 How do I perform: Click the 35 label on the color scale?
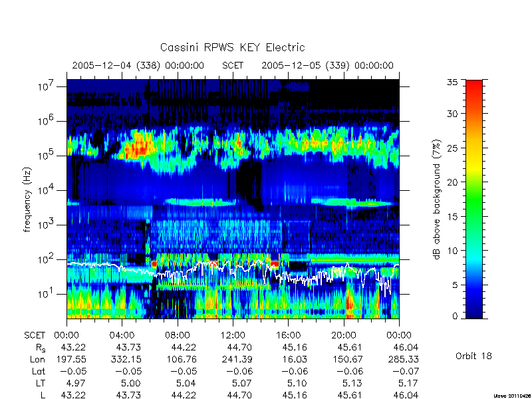pyautogui.click(x=452, y=82)
